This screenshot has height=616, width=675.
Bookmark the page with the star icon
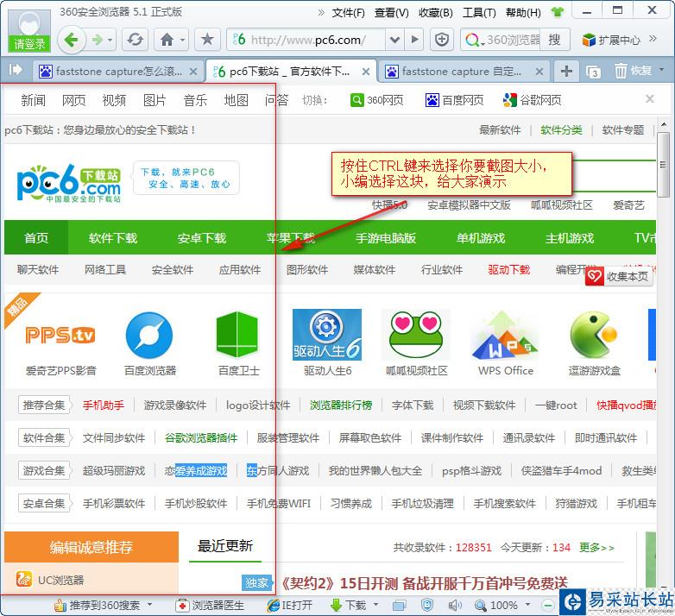coord(207,40)
